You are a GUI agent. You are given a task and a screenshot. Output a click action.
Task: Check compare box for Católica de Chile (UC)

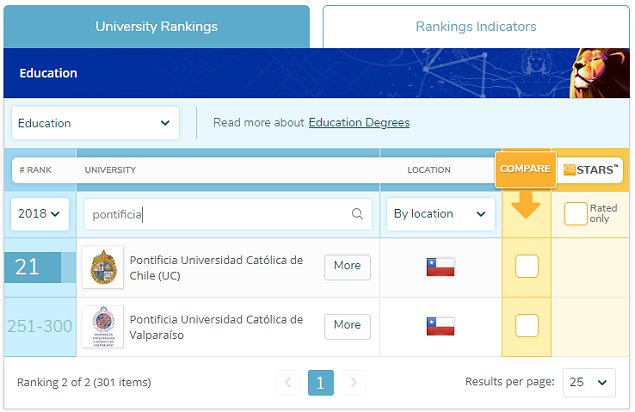click(526, 267)
